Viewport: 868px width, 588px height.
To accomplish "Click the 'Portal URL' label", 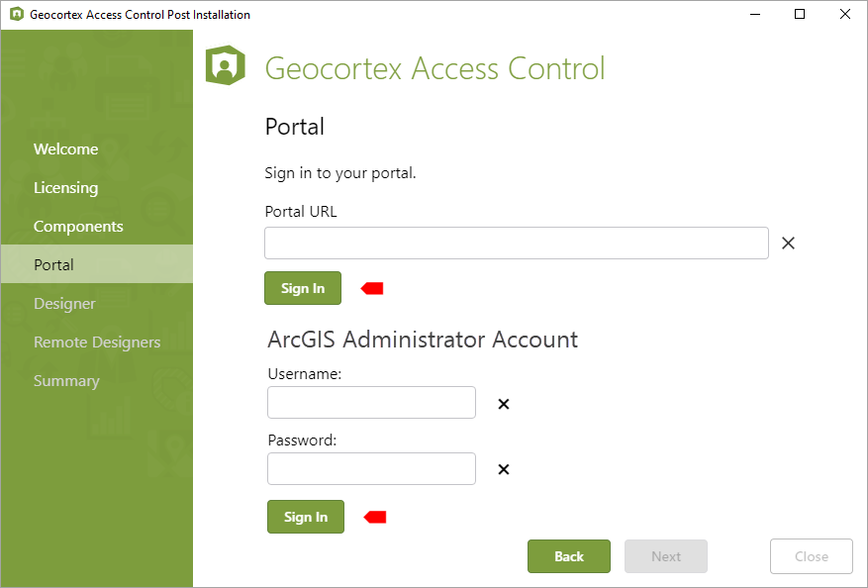I will coord(301,212).
